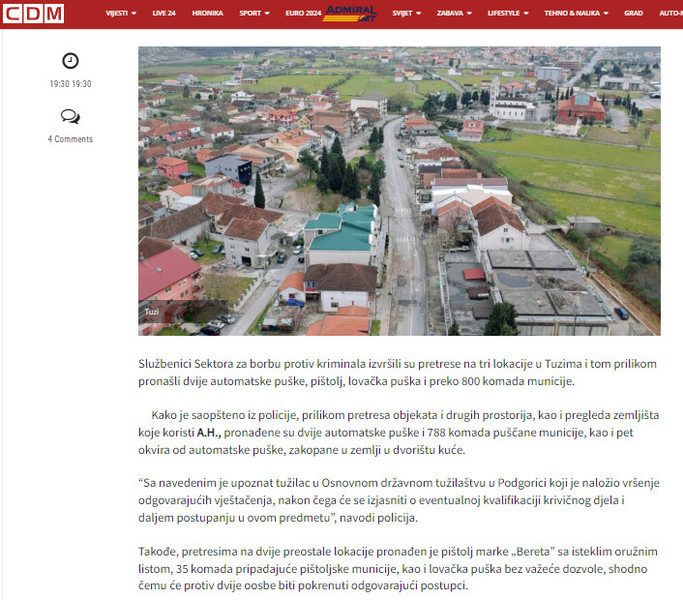The height and width of the screenshot is (600, 683).
Task: Expand the ZABAVA dropdown arrow
Action: point(469,14)
